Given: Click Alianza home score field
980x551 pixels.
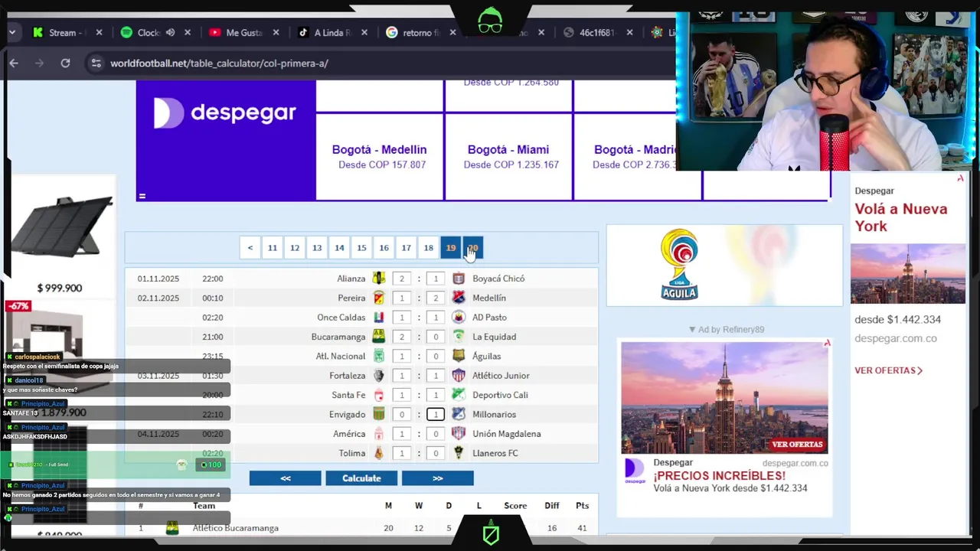Looking at the screenshot, I should pyautogui.click(x=402, y=279).
